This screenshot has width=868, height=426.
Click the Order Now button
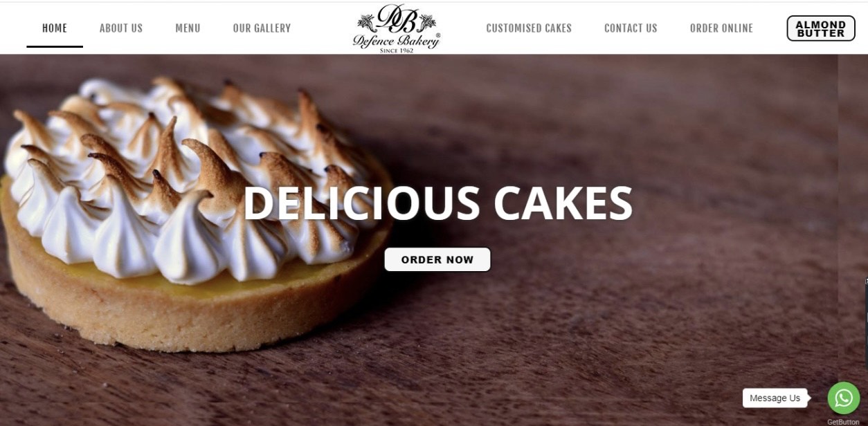(437, 259)
